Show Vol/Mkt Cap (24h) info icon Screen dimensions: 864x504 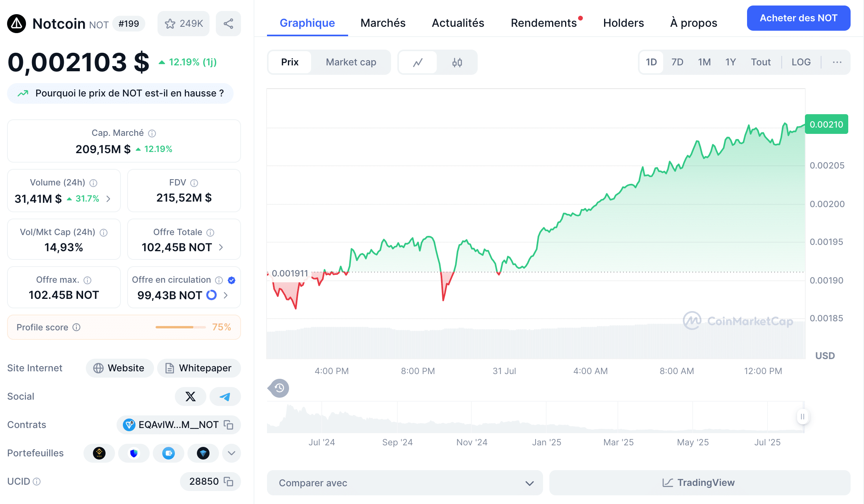(x=104, y=233)
